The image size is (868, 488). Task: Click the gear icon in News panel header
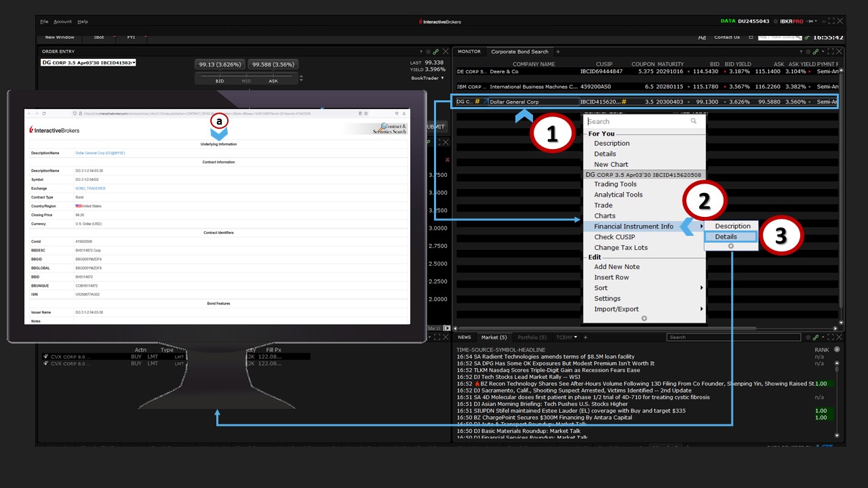click(808, 337)
